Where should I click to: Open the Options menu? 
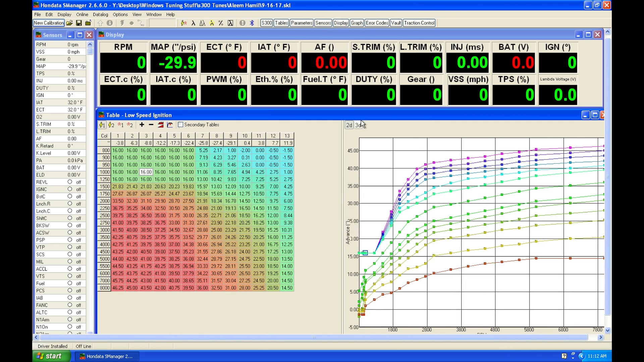[x=120, y=14]
